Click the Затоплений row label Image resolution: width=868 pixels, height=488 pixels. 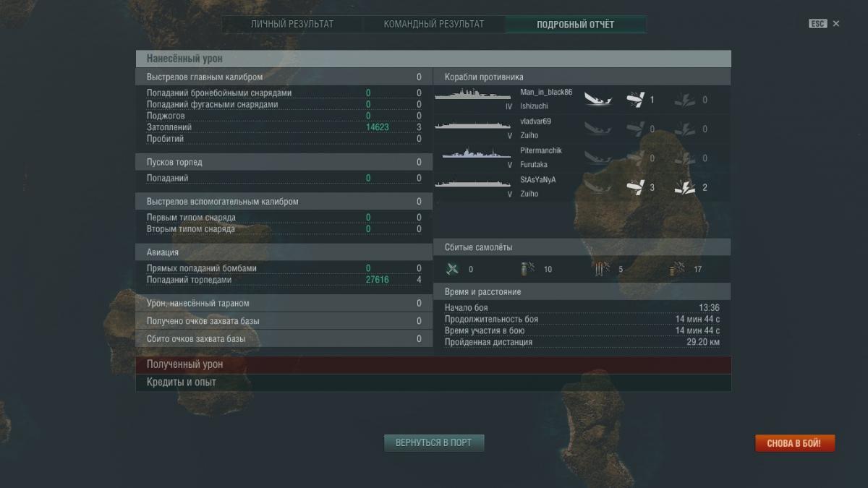pos(169,127)
